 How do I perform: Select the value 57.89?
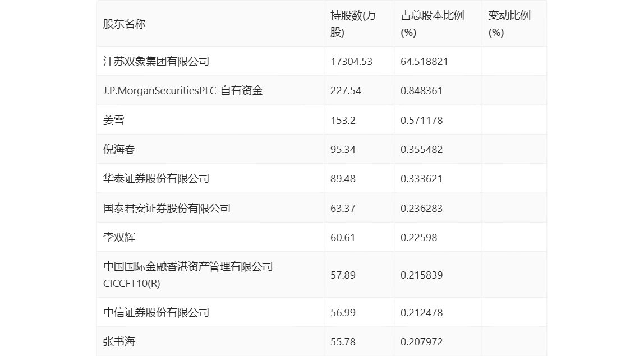click(x=343, y=275)
